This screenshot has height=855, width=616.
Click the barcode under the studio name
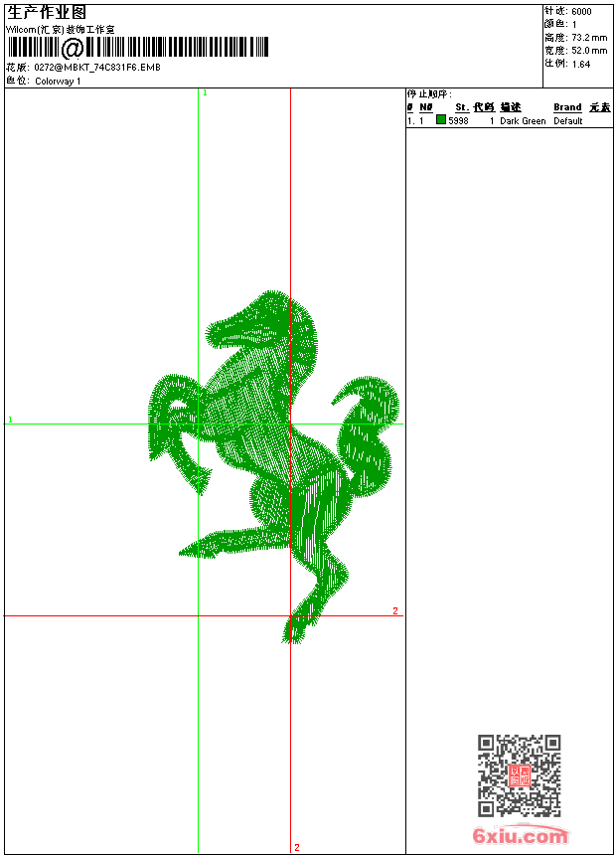pyautogui.click(x=137, y=48)
